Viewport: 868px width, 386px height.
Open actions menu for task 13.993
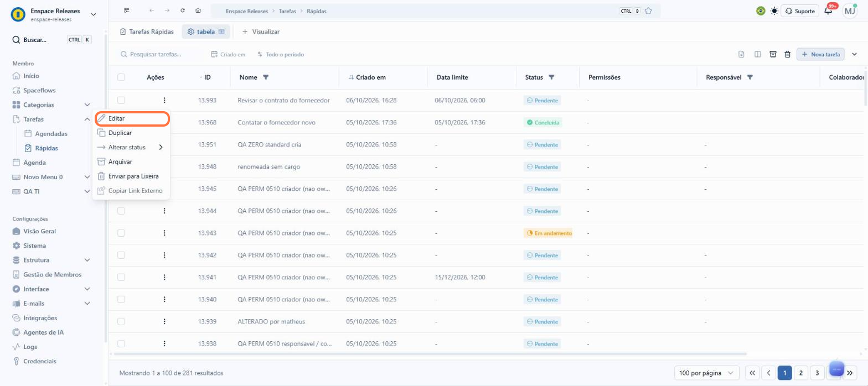[x=164, y=100]
